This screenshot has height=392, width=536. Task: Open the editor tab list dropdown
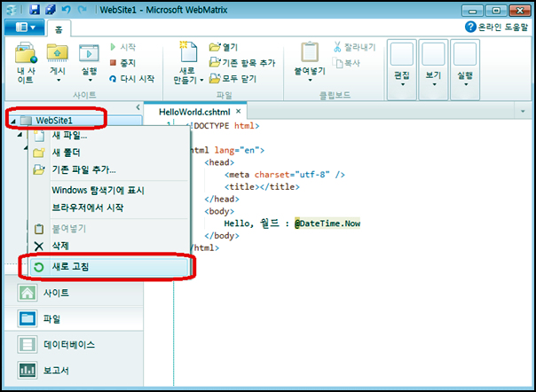[523, 112]
